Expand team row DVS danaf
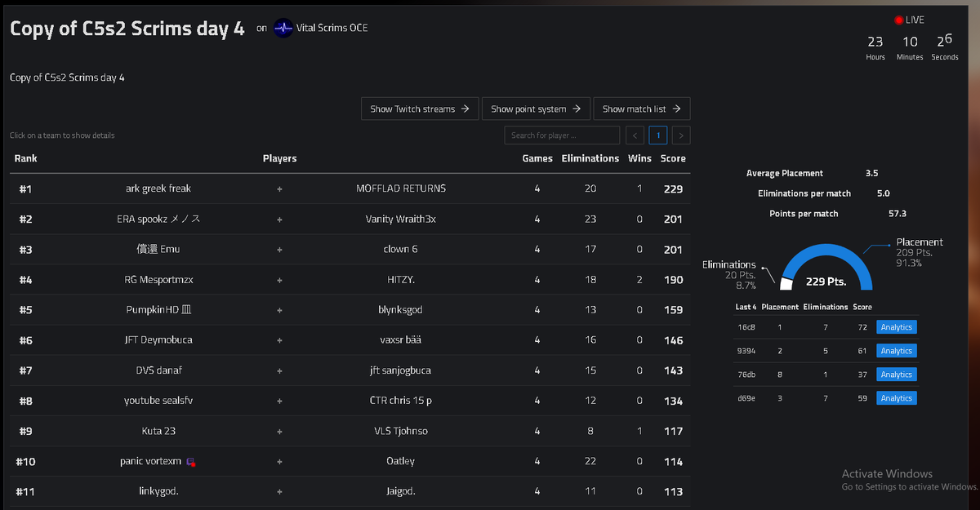The image size is (980, 510). pyautogui.click(x=350, y=370)
